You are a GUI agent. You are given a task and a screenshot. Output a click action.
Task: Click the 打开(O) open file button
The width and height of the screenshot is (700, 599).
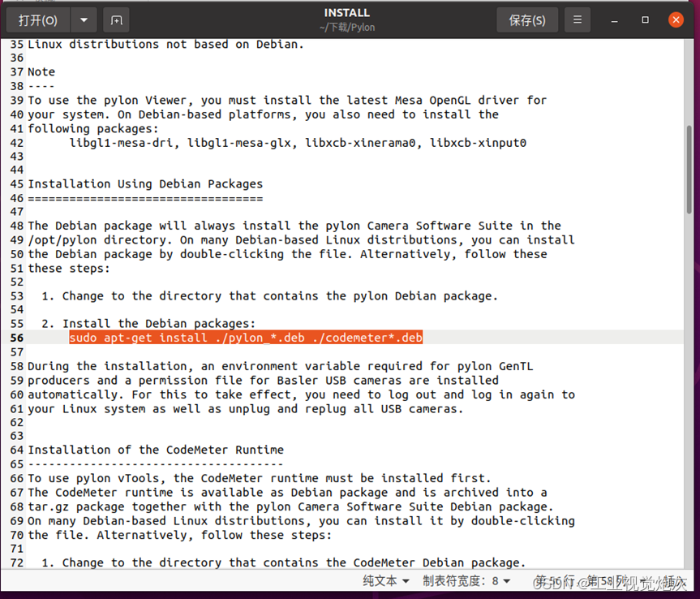point(38,20)
